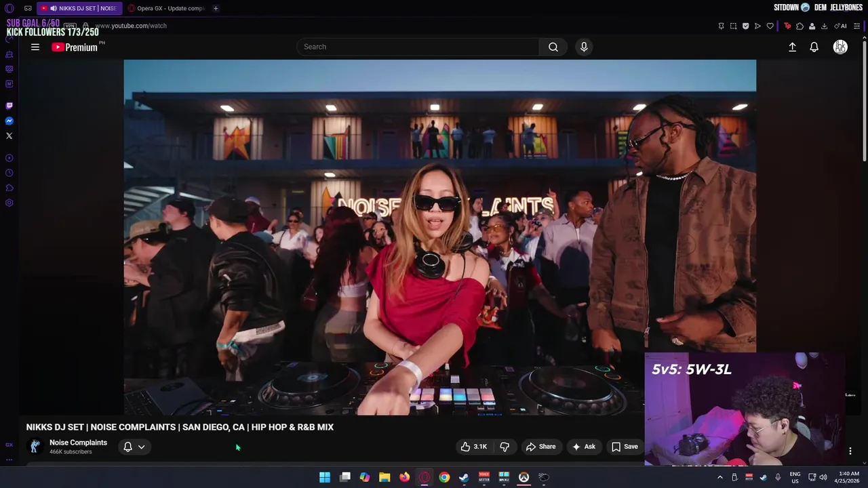Click the Noise Complaints channel avatar
868x488 pixels.
(x=35, y=446)
